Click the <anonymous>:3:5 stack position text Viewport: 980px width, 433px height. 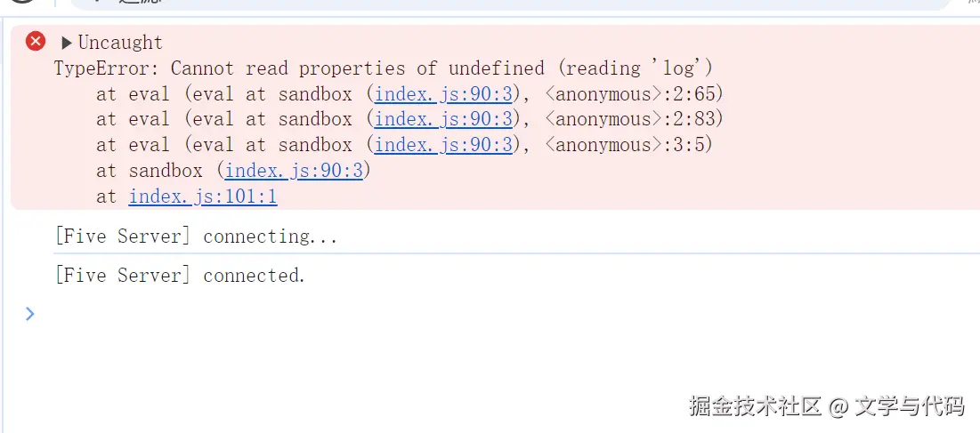click(x=628, y=145)
